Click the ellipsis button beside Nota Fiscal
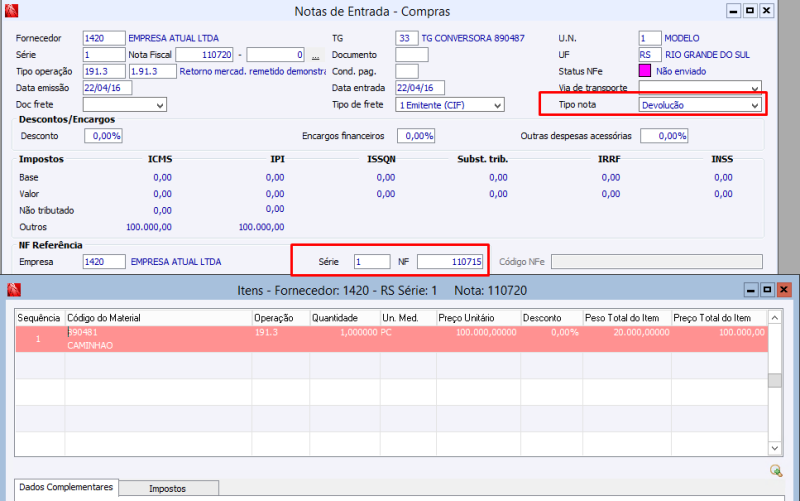Screen dimensions: 800x501 click(317, 55)
